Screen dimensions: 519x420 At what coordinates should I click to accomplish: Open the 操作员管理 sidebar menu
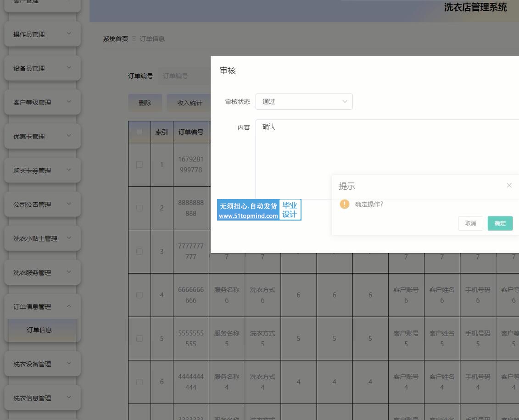click(x=42, y=34)
